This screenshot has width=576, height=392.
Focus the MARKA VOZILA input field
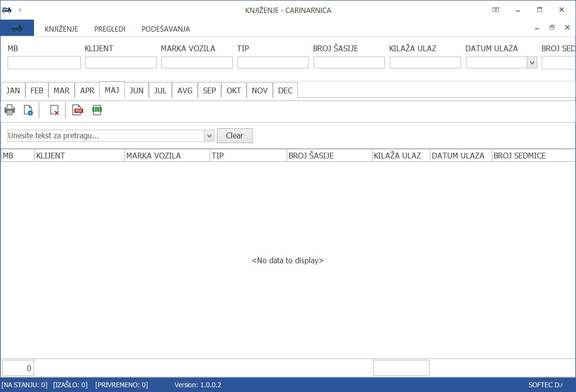tap(197, 63)
